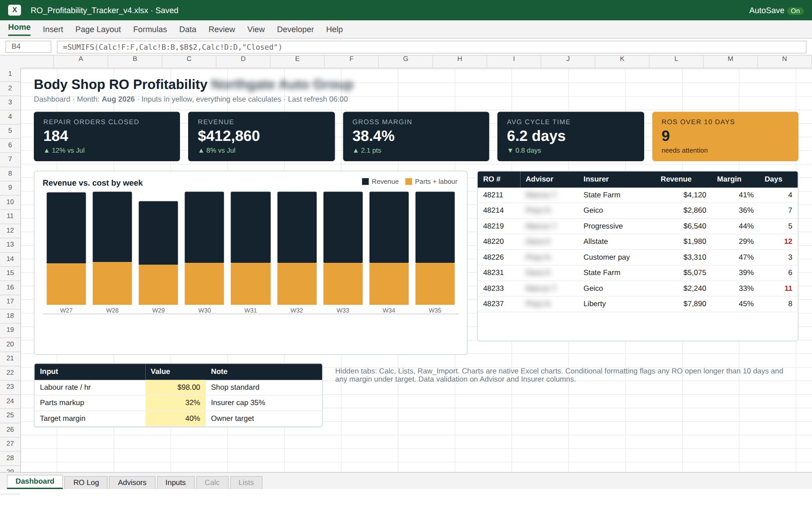812x508 pixels.
Task: Open the Developer ribbon tab
Action: click(x=295, y=29)
